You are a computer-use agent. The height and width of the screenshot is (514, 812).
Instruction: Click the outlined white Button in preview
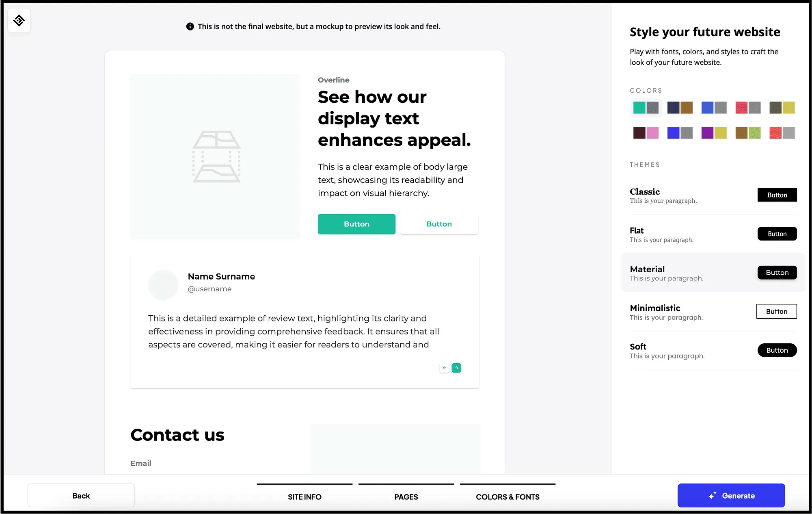pos(439,224)
